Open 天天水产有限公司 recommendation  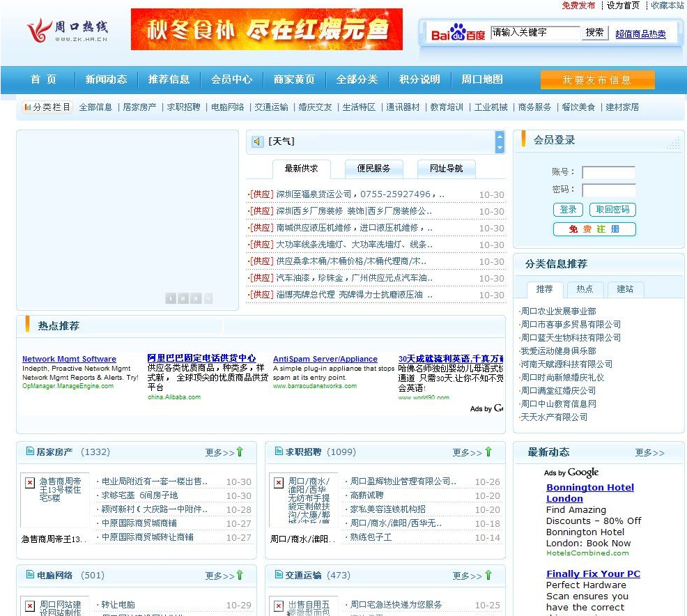click(x=554, y=417)
